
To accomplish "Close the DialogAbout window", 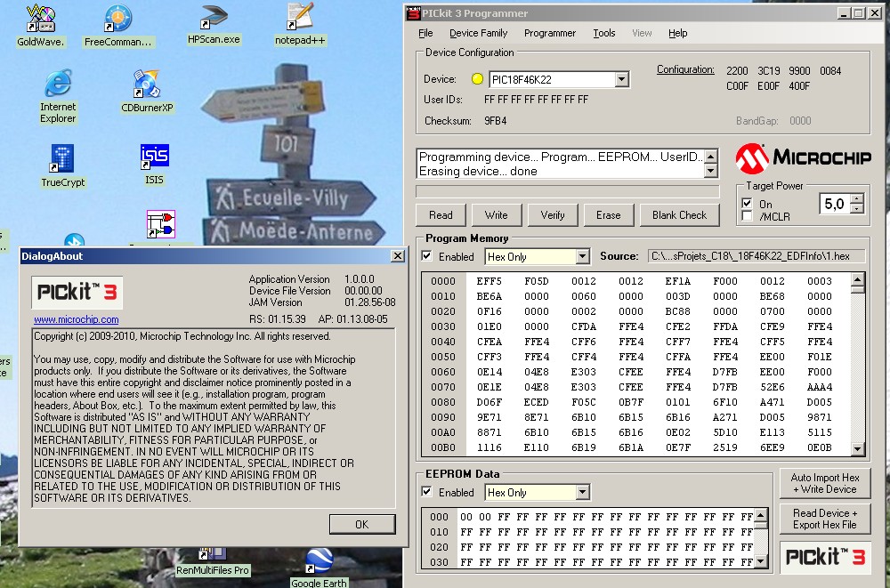I will (398, 256).
